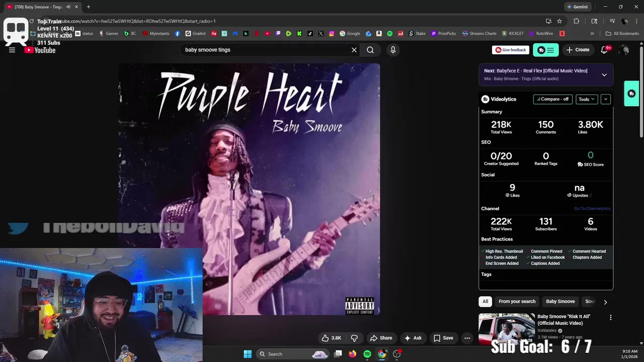The width and height of the screenshot is (644, 362).
Task: Clear the search box with the X icon
Action: pos(354,50)
